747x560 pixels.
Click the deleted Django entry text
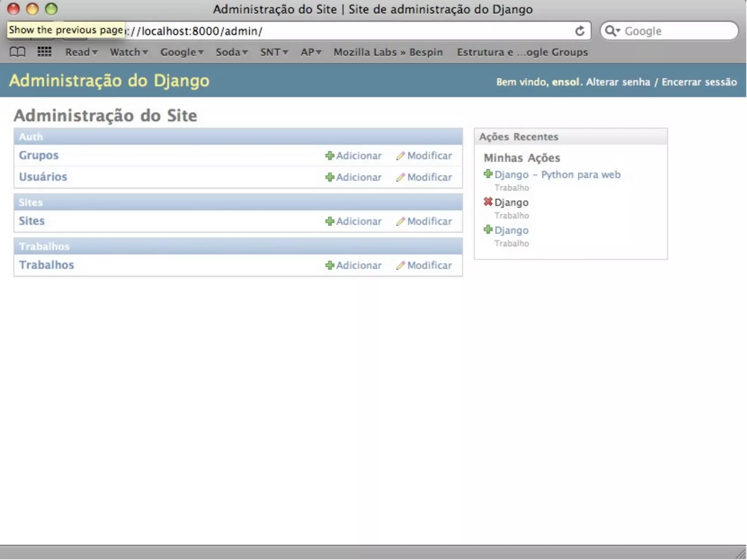(x=511, y=203)
